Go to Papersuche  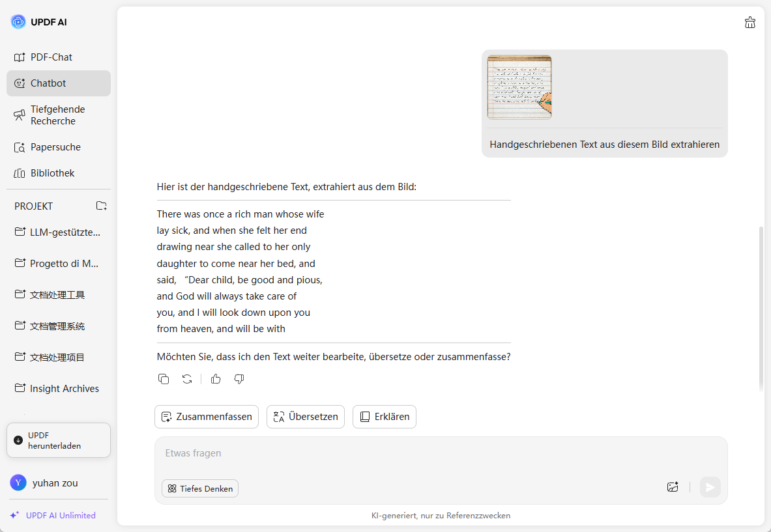[x=59, y=147]
